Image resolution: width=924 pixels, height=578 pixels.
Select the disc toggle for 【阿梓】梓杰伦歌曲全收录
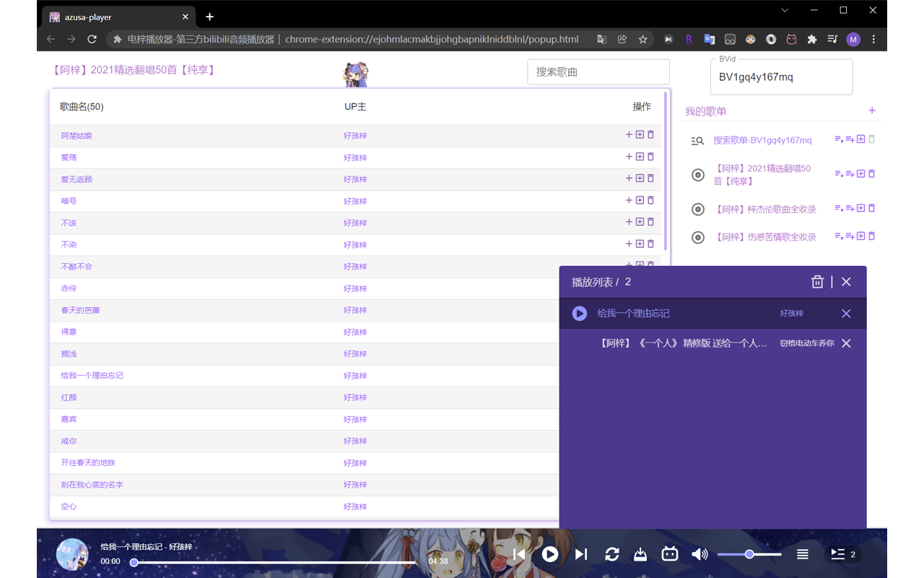(697, 209)
